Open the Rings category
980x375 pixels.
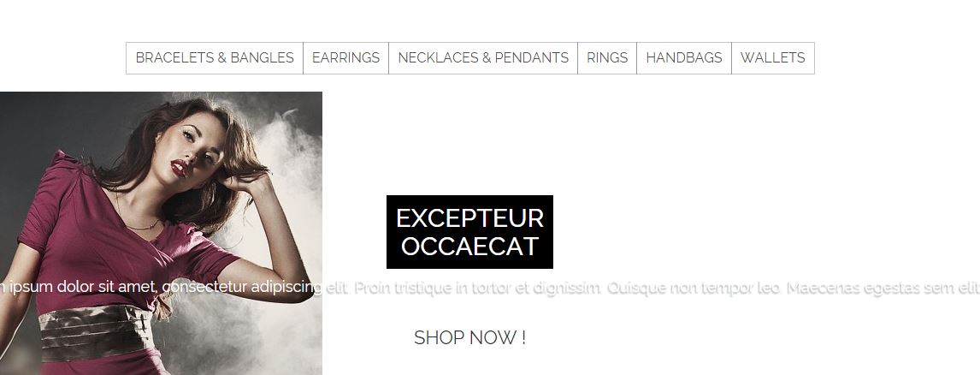pyautogui.click(x=607, y=58)
